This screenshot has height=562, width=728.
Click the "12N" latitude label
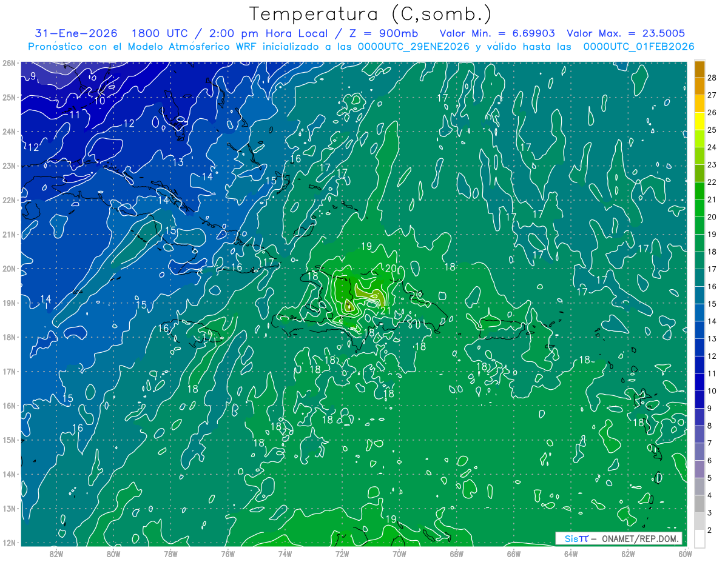click(x=9, y=543)
